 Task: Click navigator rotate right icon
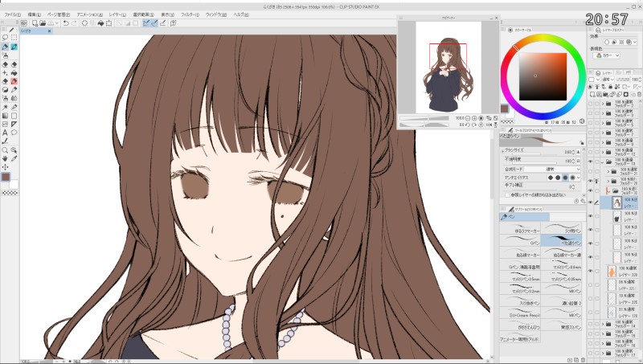[474, 125]
